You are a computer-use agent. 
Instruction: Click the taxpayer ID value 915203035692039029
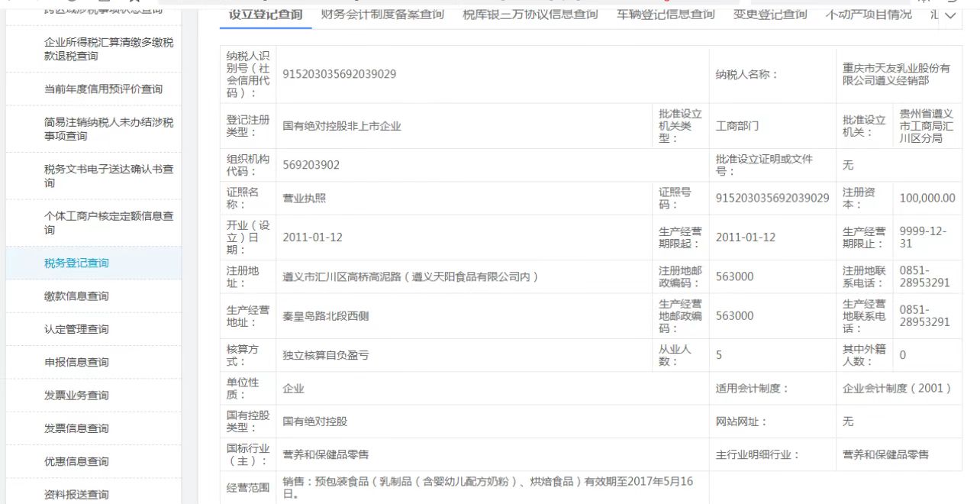340,75
